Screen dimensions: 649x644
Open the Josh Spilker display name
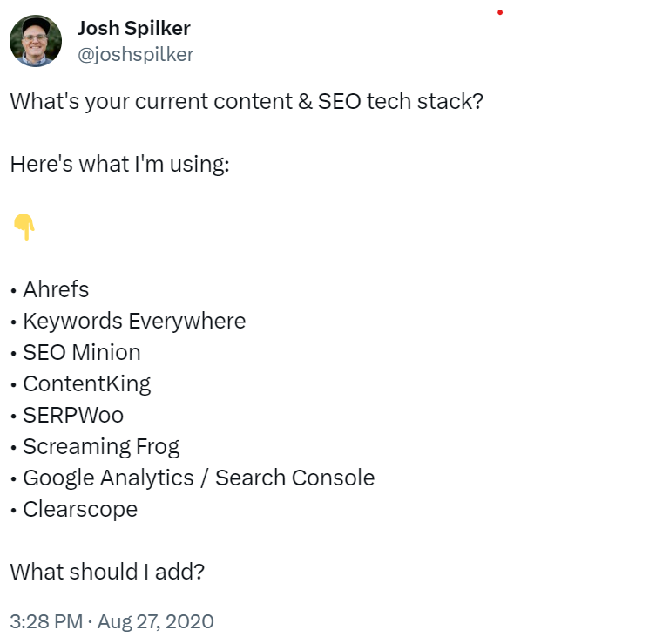(133, 29)
